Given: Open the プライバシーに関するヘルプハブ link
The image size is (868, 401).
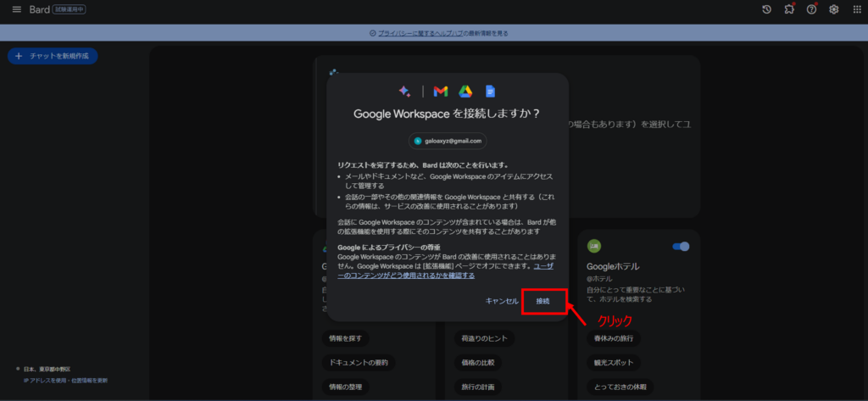Looking at the screenshot, I should coord(420,33).
